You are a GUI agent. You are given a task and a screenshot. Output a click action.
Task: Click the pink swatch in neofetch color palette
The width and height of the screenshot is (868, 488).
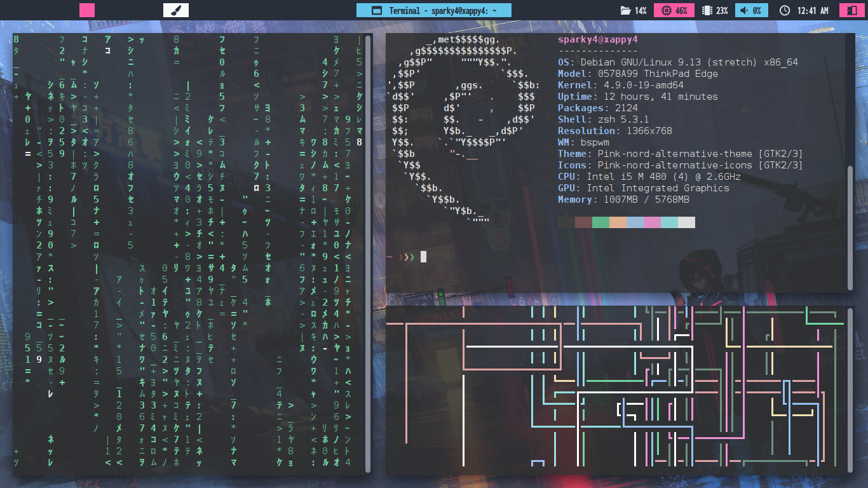(652, 222)
